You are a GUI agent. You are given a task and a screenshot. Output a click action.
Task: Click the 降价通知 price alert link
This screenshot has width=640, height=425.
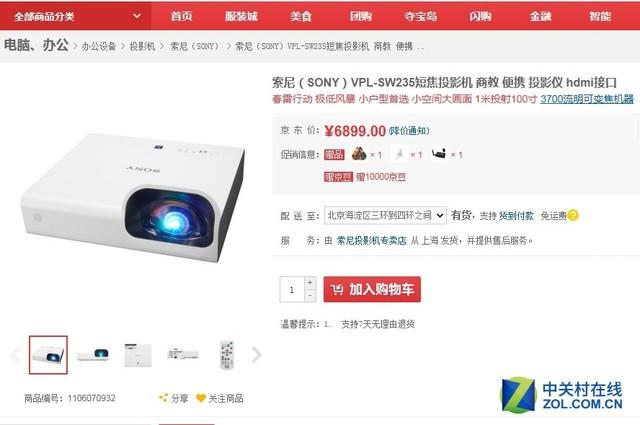[x=409, y=131]
